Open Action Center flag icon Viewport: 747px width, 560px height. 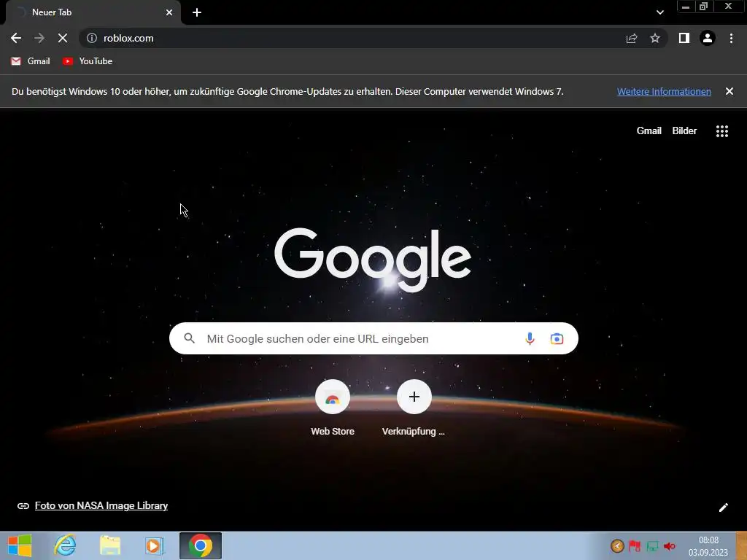click(635, 545)
